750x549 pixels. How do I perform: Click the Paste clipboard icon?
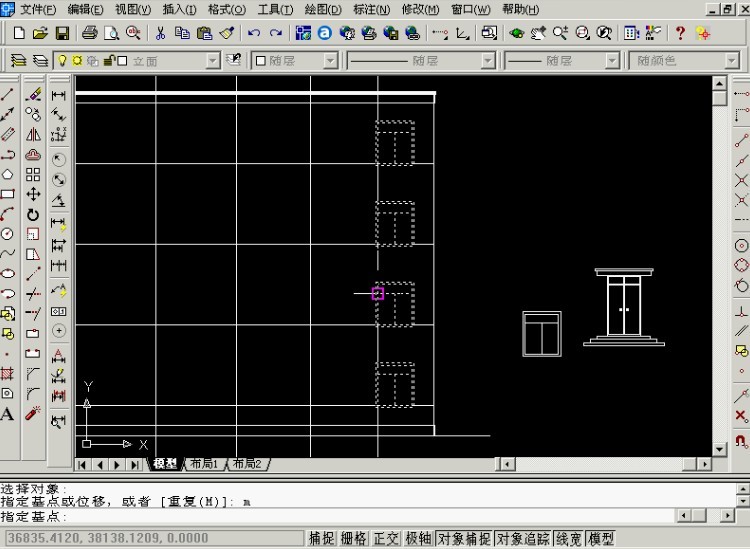pos(204,33)
